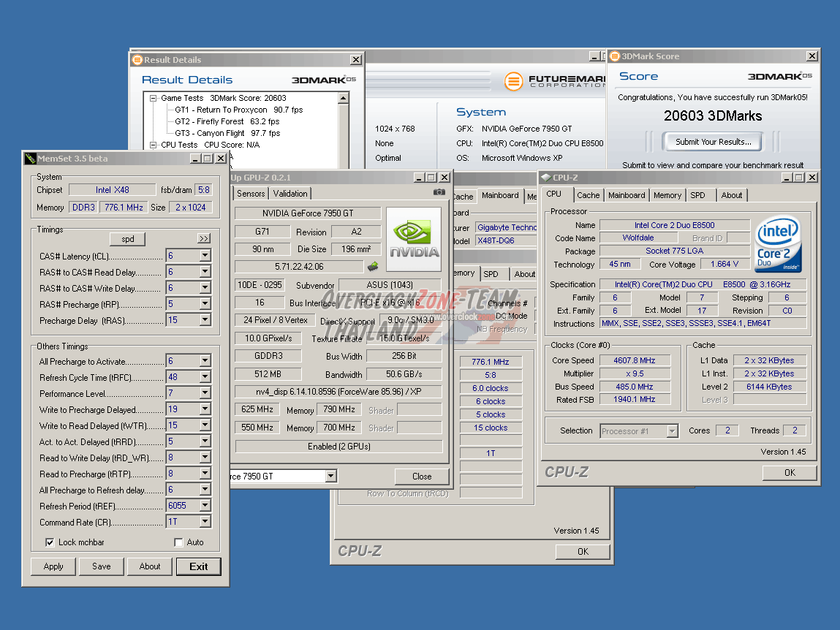The image size is (840, 630).
Task: Click the Apply button in MemSet
Action: tap(53, 566)
